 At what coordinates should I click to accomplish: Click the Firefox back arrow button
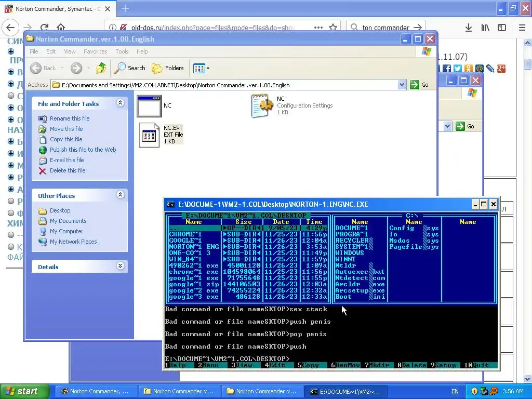click(10, 28)
